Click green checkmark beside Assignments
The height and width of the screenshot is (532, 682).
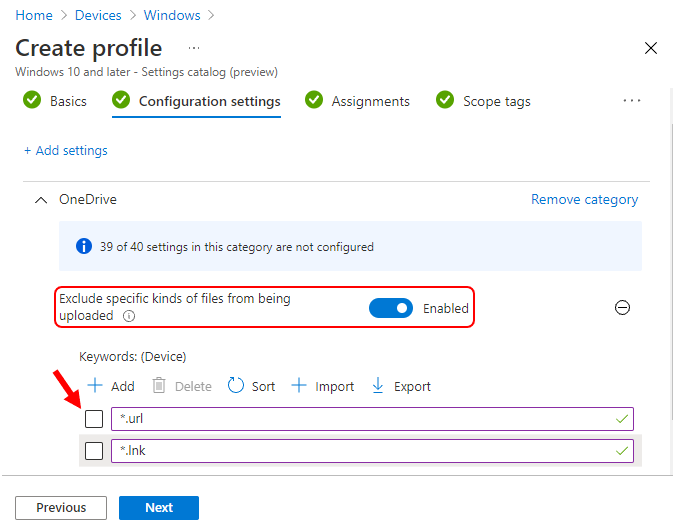(314, 100)
